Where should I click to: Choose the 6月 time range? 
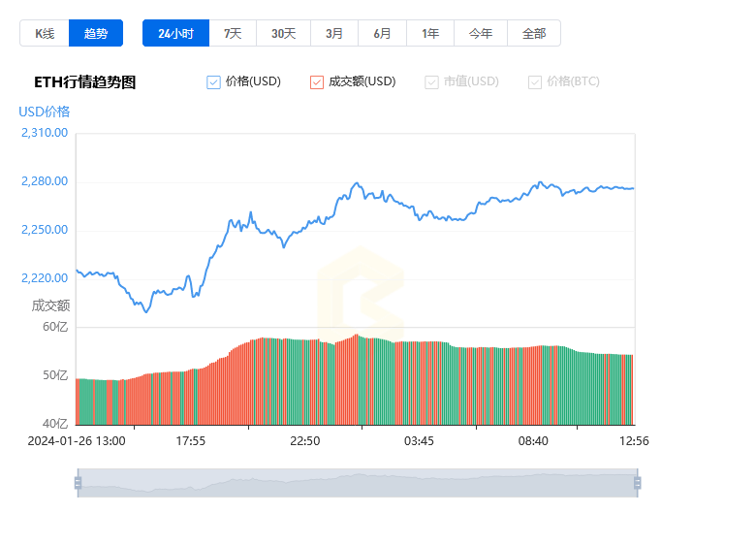(x=382, y=33)
